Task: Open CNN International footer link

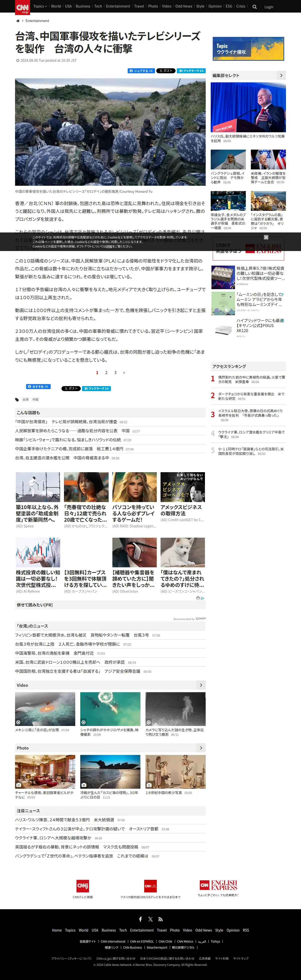Action: (113, 942)
